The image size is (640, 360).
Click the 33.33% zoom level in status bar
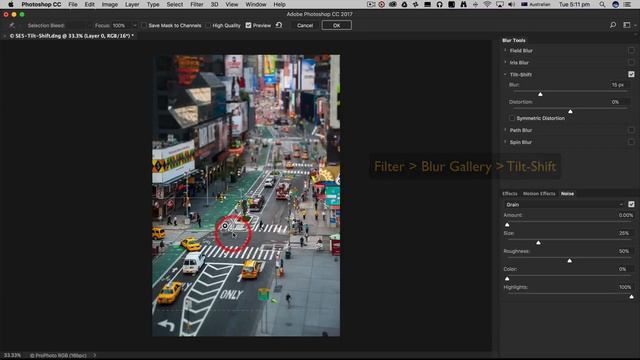12,355
